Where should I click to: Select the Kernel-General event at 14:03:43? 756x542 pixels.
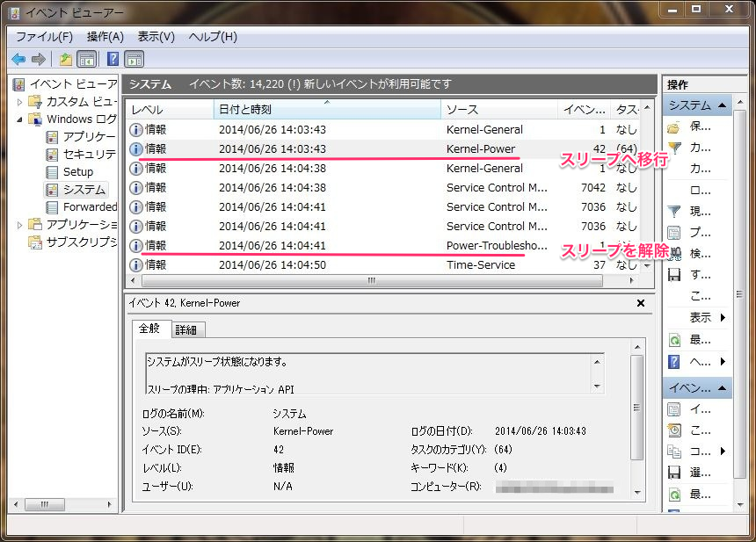(x=384, y=130)
